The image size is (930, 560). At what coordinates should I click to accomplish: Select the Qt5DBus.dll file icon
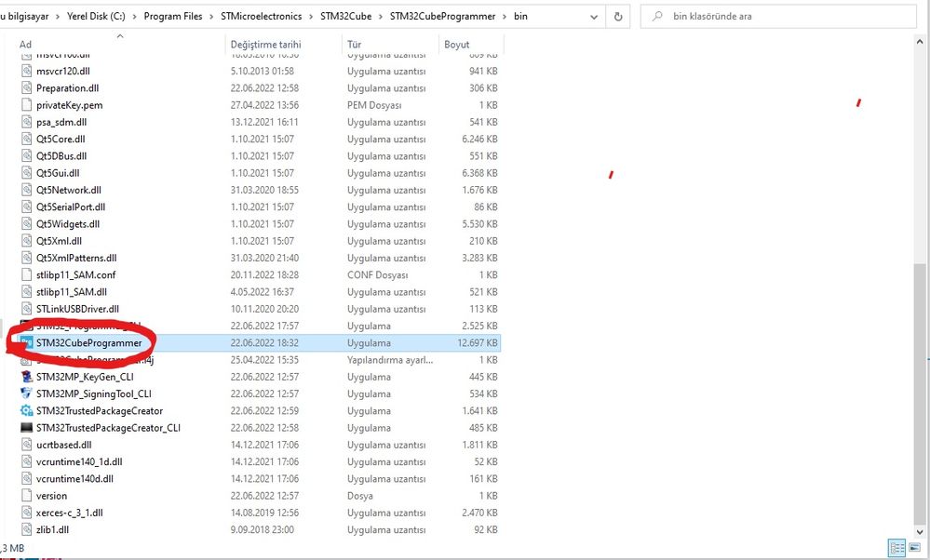click(26, 156)
